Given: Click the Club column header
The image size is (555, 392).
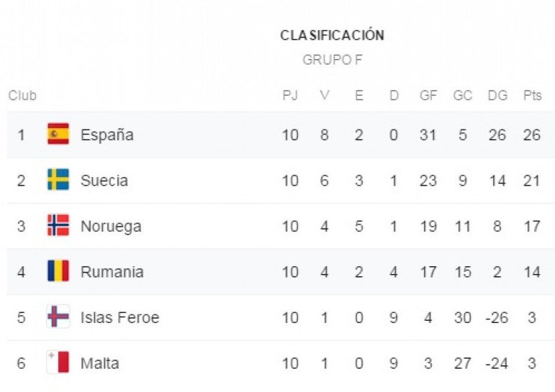Looking at the screenshot, I should [22, 95].
